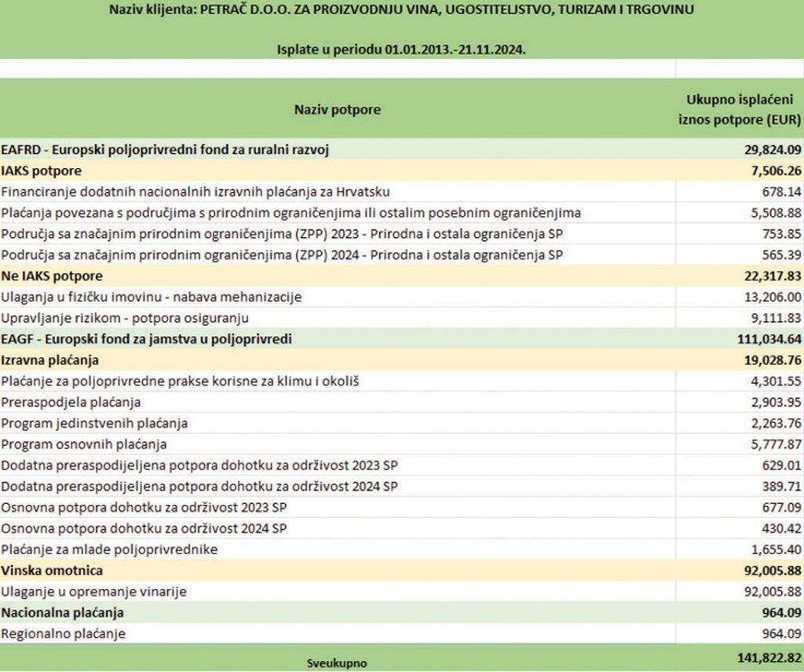Click the 'Program osnovnih plaćanja' label
Viewport: 804px width, 672px height.
point(84,444)
